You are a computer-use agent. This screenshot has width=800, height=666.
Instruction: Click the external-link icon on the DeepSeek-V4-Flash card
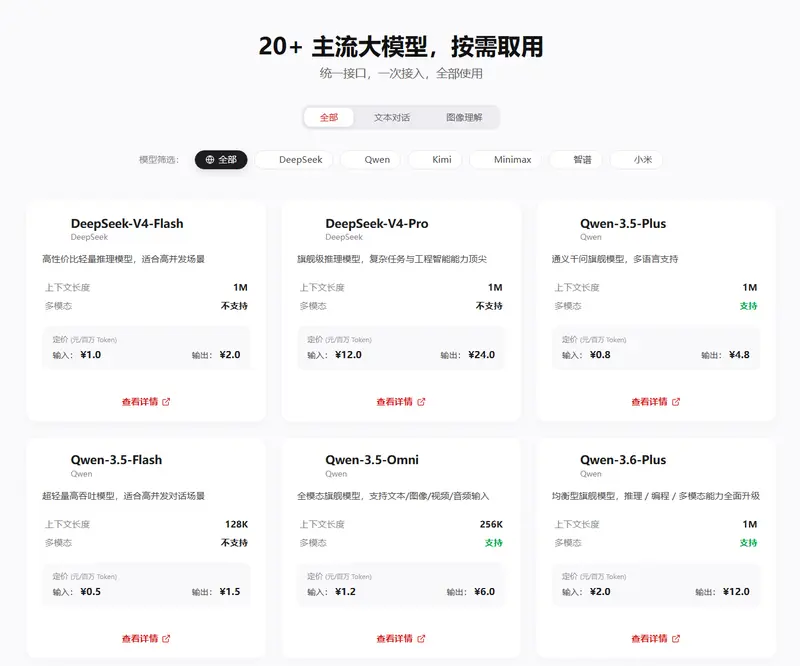point(166,402)
